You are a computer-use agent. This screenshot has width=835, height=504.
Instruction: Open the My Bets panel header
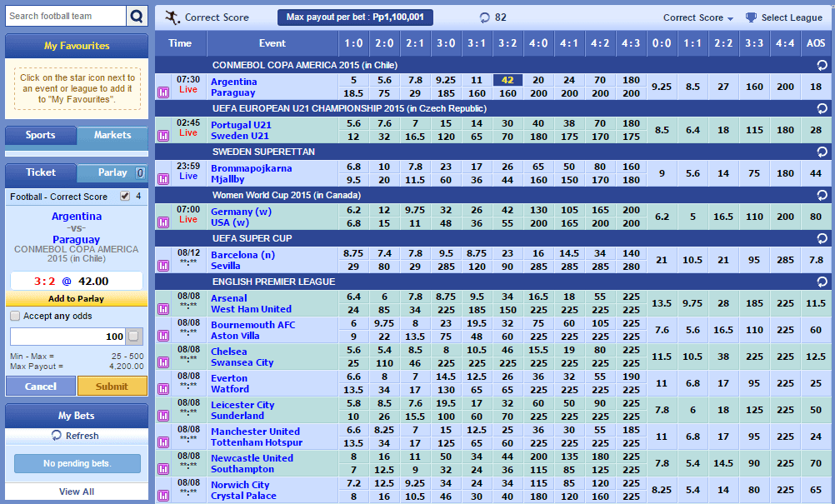tap(77, 416)
